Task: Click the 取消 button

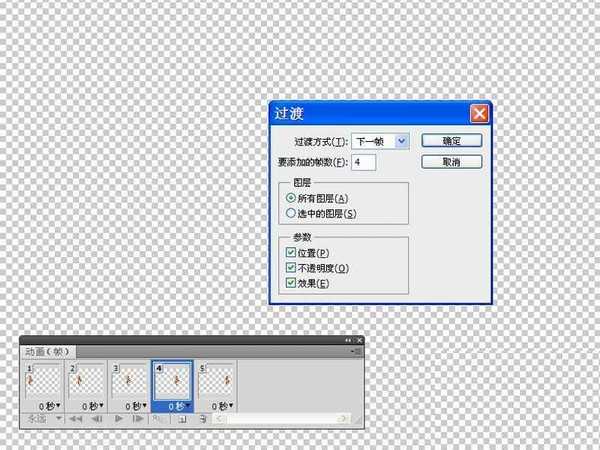Action: pyautogui.click(x=452, y=161)
